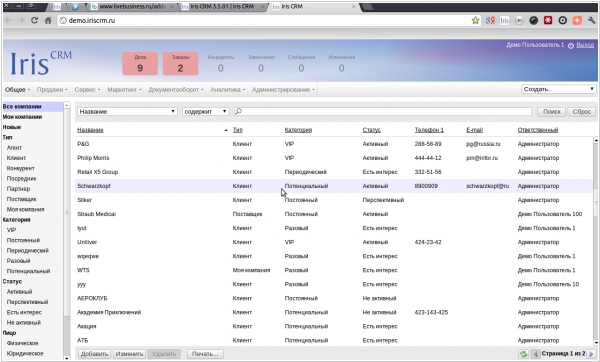This screenshot has width=600, height=362.
Task: Open the Инциденты counter
Action: [x=220, y=64]
